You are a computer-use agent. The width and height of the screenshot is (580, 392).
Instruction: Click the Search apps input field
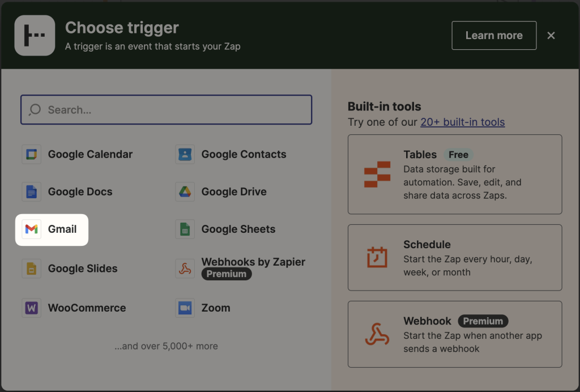click(166, 109)
